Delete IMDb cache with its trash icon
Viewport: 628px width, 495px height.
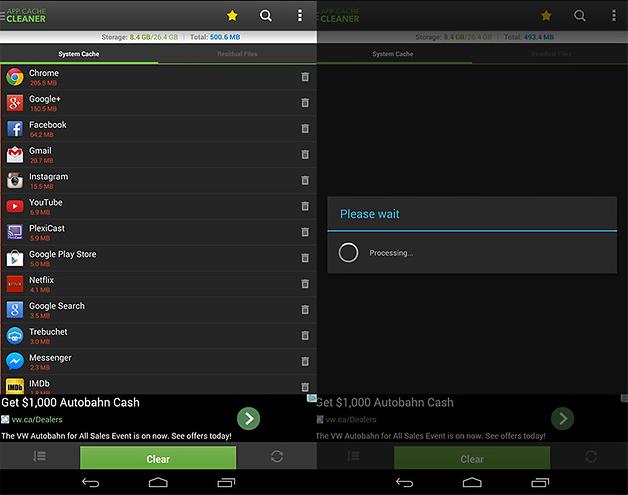[x=305, y=387]
